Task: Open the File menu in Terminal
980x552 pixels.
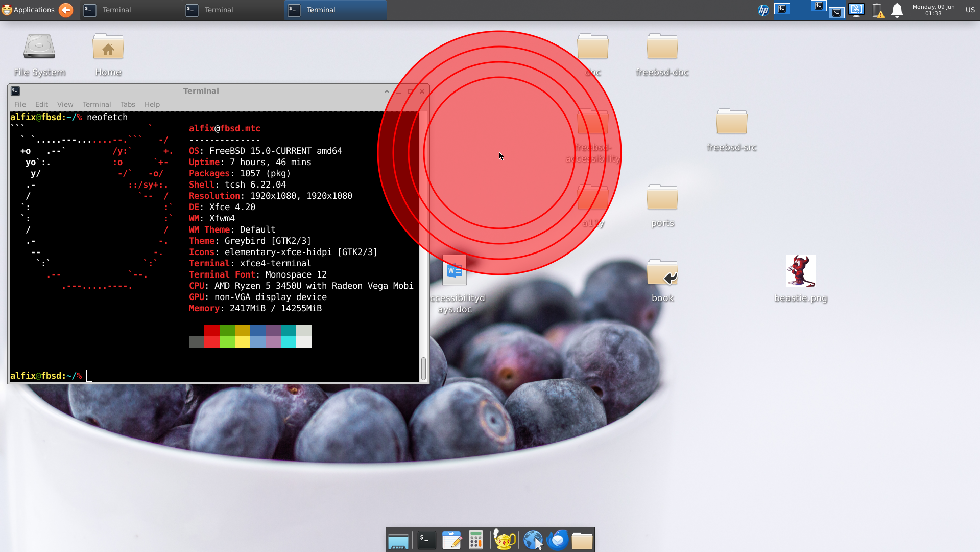Action: [20, 104]
